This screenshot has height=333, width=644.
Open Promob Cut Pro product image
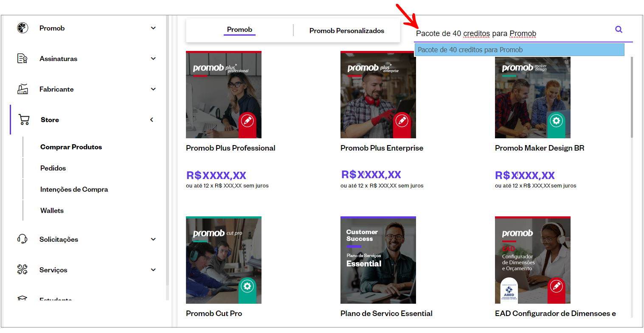(x=224, y=260)
